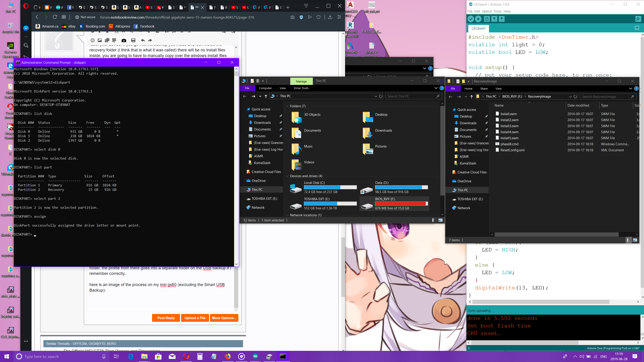Select Local Disk (C:) drive

(x=323, y=187)
